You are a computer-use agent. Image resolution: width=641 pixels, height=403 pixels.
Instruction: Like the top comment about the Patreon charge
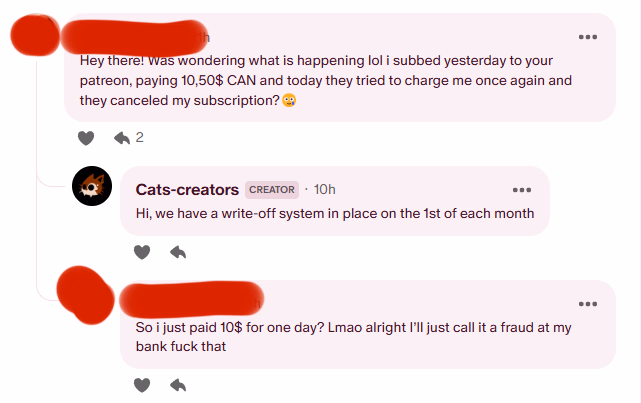[86, 137]
